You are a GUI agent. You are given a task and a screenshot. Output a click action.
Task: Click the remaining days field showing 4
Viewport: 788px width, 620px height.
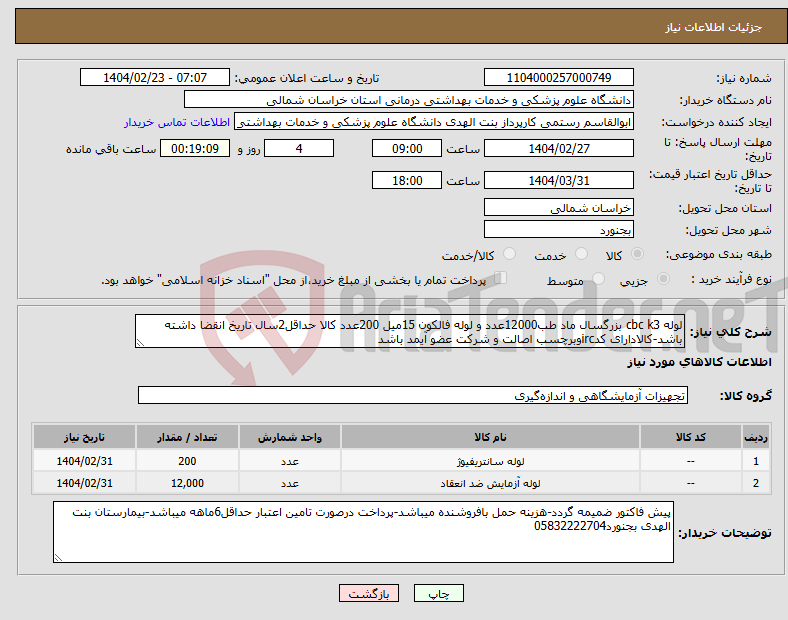pos(299,148)
